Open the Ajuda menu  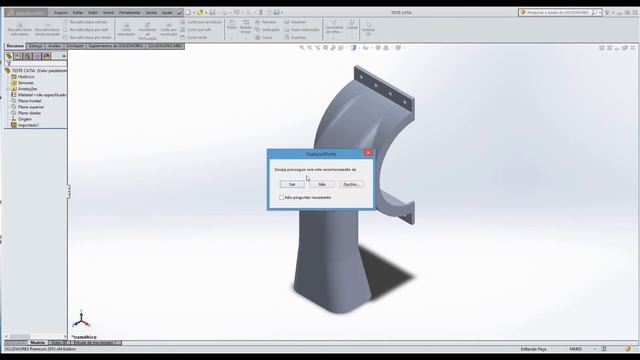[167, 13]
